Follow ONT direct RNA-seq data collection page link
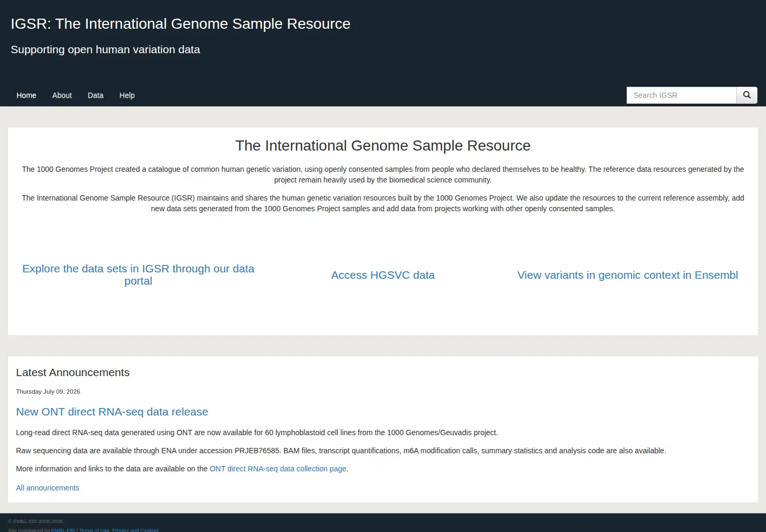Image resolution: width=766 pixels, height=532 pixels. point(278,469)
